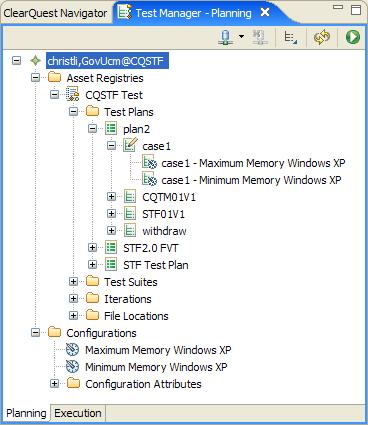Viewport: 368px width, 425px height.
Task: Click the STF2.0 FVT plan icon
Action: point(111,248)
